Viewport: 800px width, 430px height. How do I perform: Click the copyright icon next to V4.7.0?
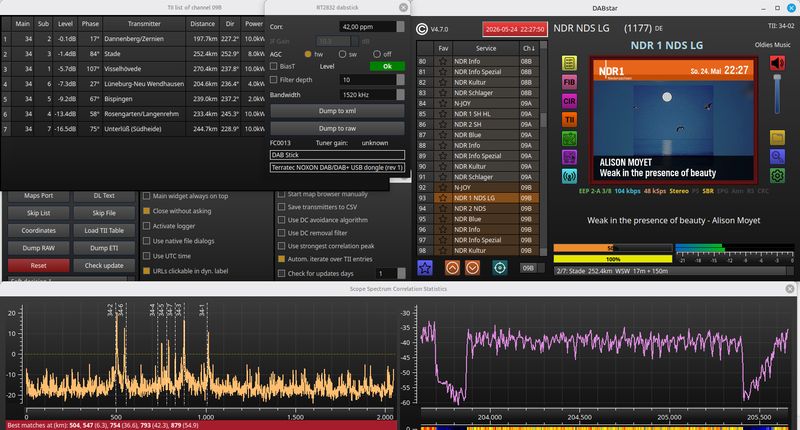point(422,29)
